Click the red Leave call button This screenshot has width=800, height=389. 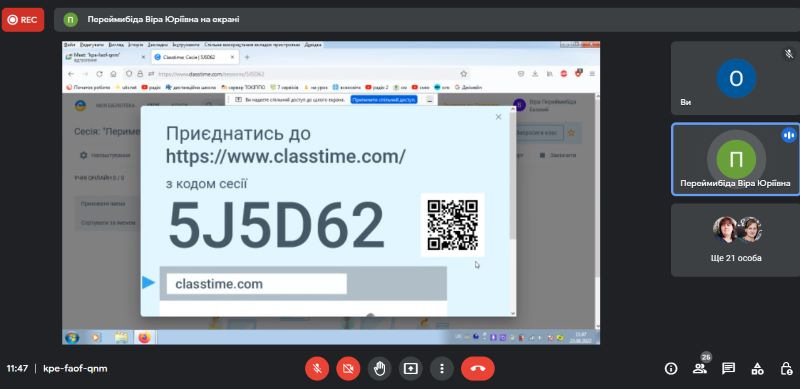coord(478,368)
